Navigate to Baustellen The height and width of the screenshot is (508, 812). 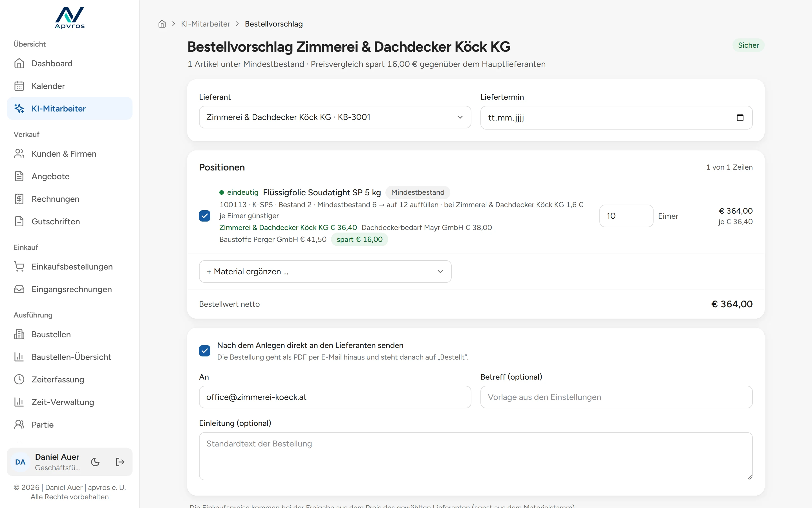[x=69, y=334]
